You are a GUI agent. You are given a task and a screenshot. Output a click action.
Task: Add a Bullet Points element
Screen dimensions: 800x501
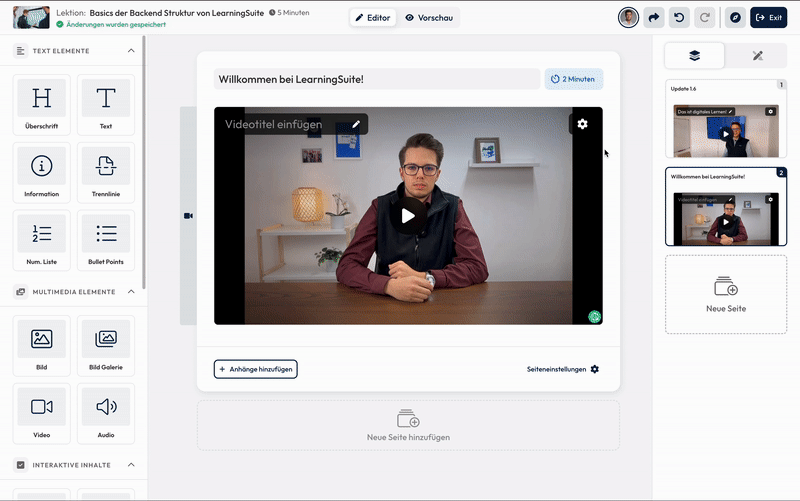pos(106,240)
